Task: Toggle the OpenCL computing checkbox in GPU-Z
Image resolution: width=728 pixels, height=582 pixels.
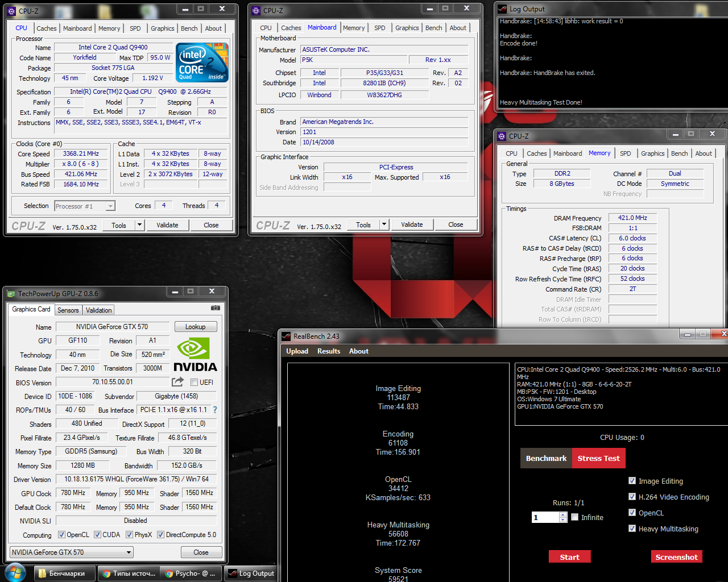Action: coord(62,534)
